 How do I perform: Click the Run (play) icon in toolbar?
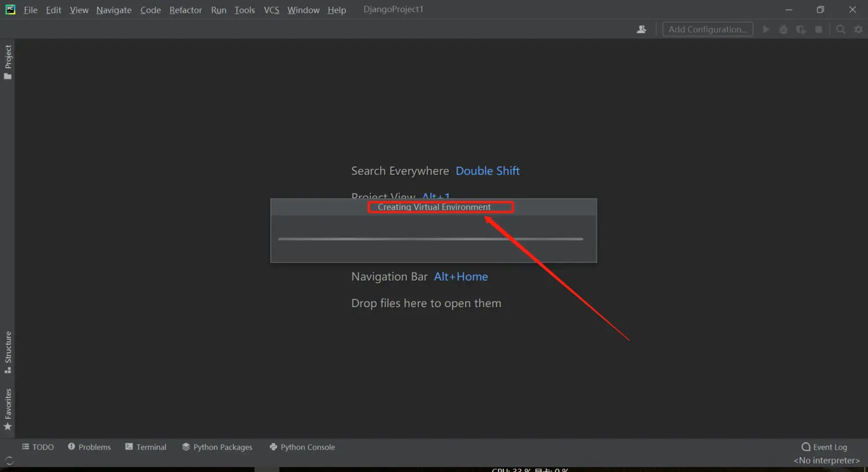766,30
